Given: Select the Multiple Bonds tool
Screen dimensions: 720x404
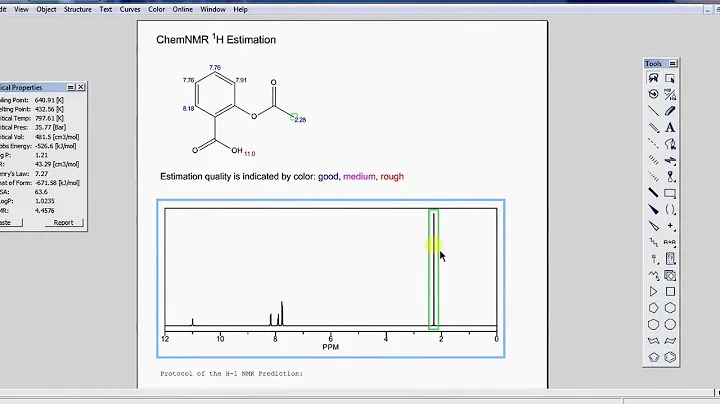Looking at the screenshot, I should pos(653,128).
